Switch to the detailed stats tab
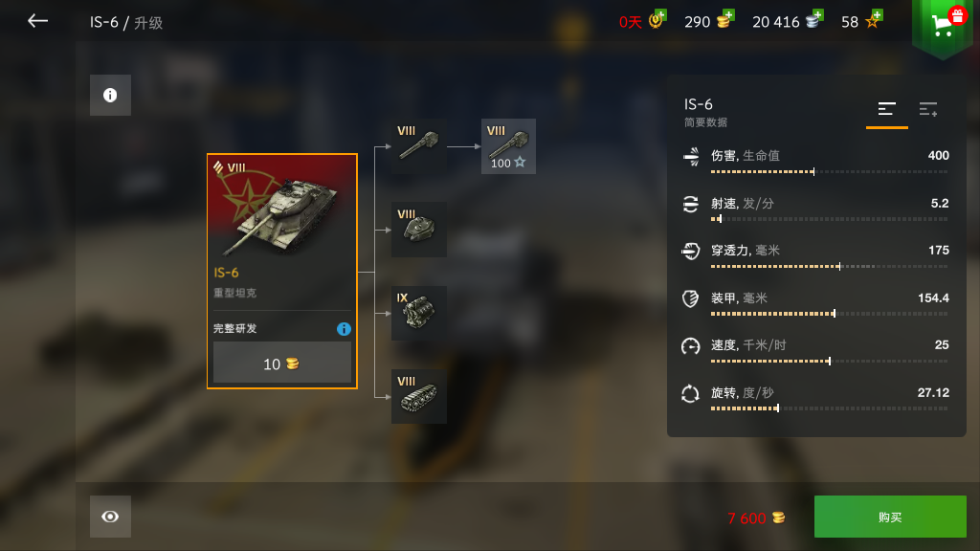Screen dimensions: 980x551 [928, 110]
